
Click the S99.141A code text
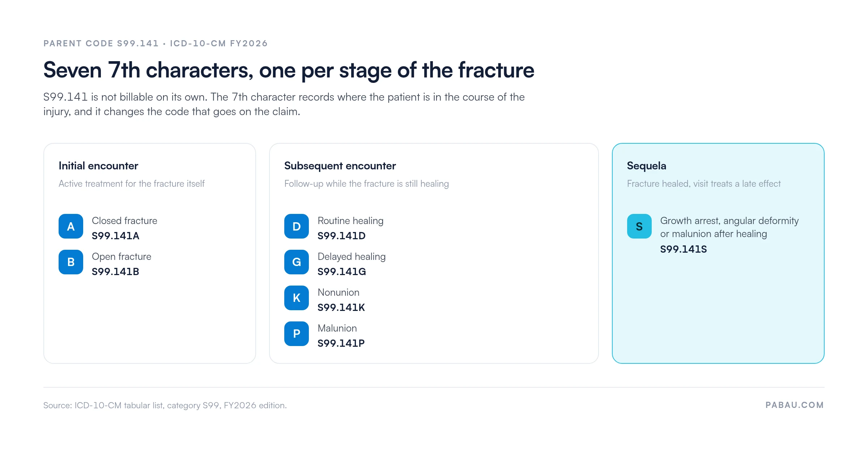tap(115, 236)
